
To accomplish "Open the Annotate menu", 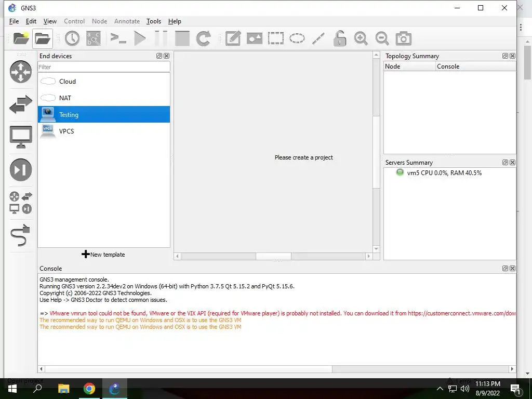I will coord(127,21).
